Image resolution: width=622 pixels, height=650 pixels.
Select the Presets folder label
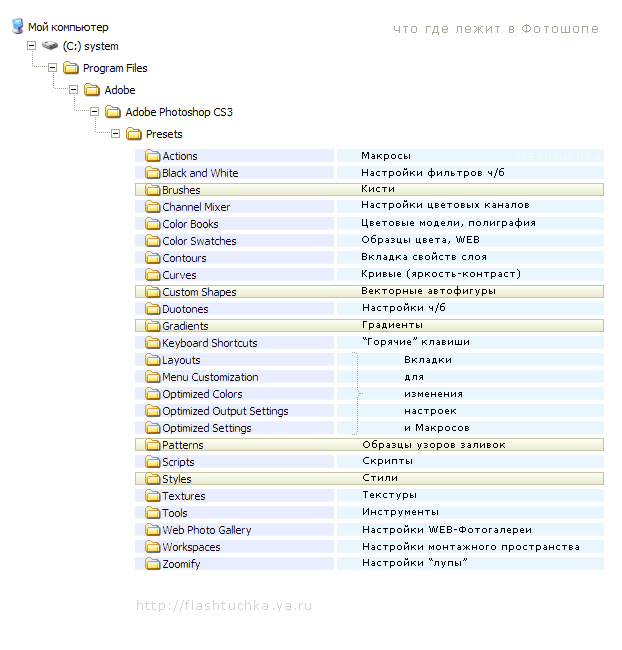[x=164, y=134]
